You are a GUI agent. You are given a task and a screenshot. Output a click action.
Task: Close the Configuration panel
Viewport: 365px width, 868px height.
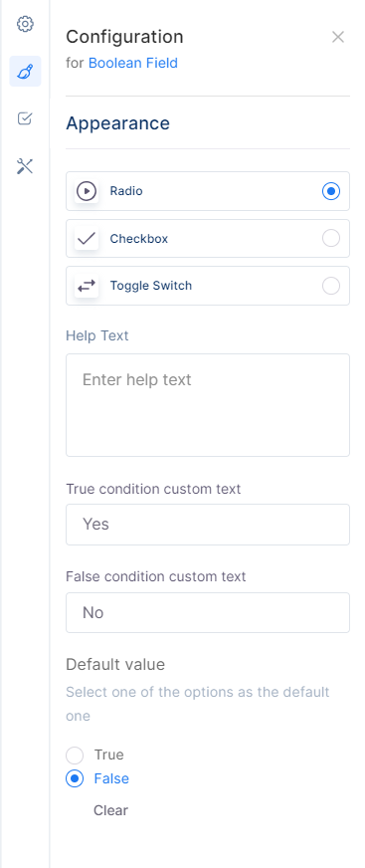pyautogui.click(x=338, y=37)
